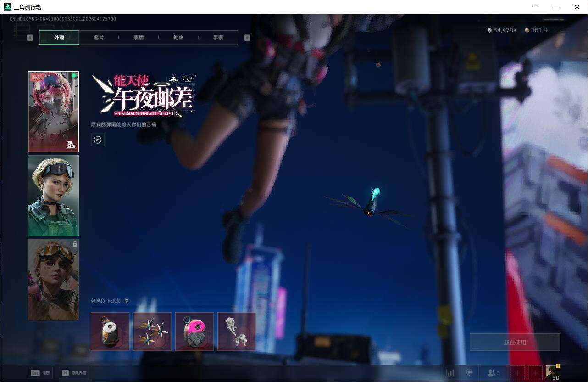Click the right arrow after the 手表 tab
The image size is (588, 382).
(x=247, y=38)
